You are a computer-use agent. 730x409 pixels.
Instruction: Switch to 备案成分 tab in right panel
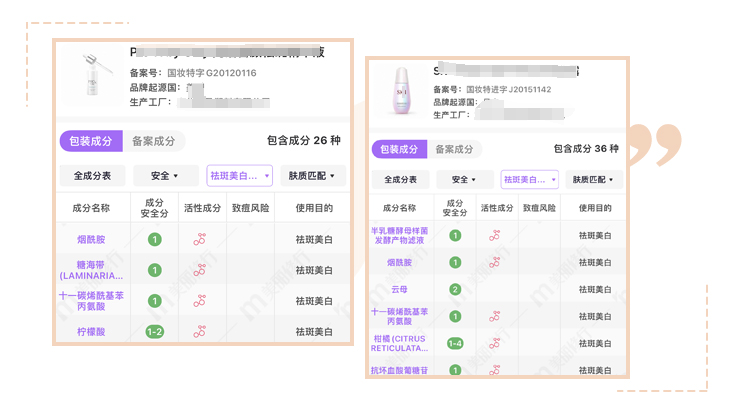pyautogui.click(x=454, y=149)
